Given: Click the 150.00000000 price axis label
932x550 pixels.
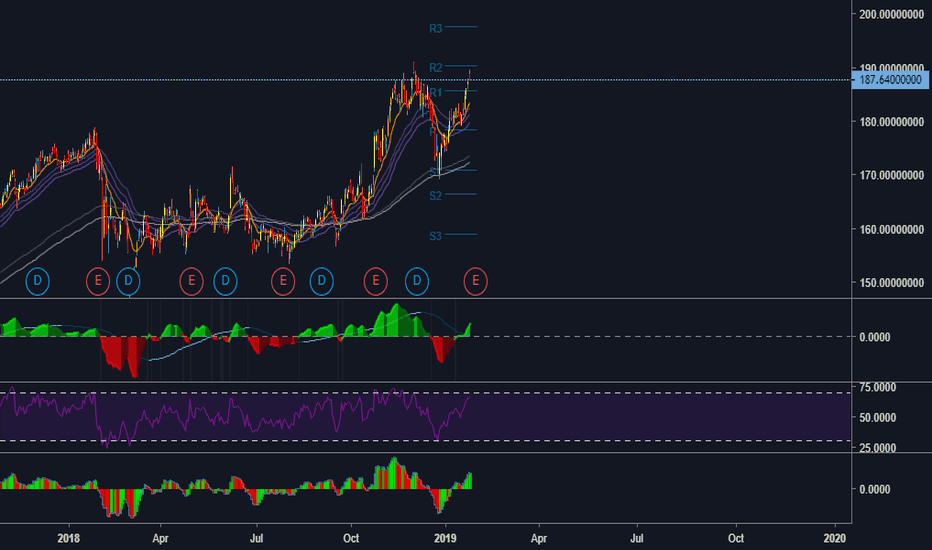Looking at the screenshot, I should (x=892, y=283).
